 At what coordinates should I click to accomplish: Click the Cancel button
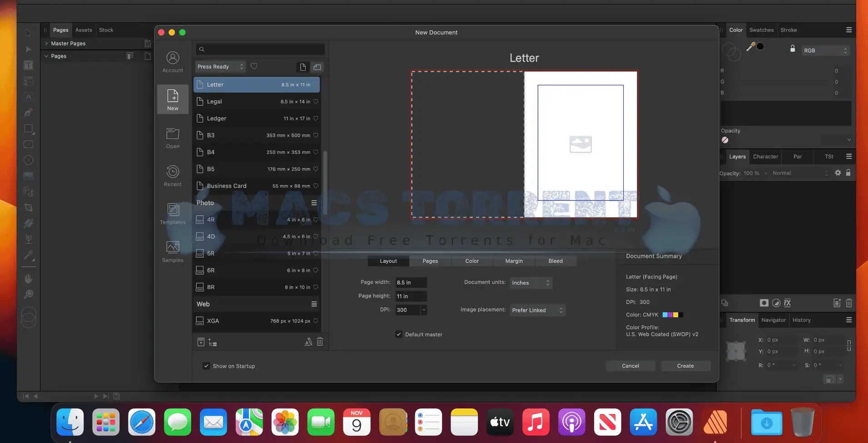click(x=630, y=366)
